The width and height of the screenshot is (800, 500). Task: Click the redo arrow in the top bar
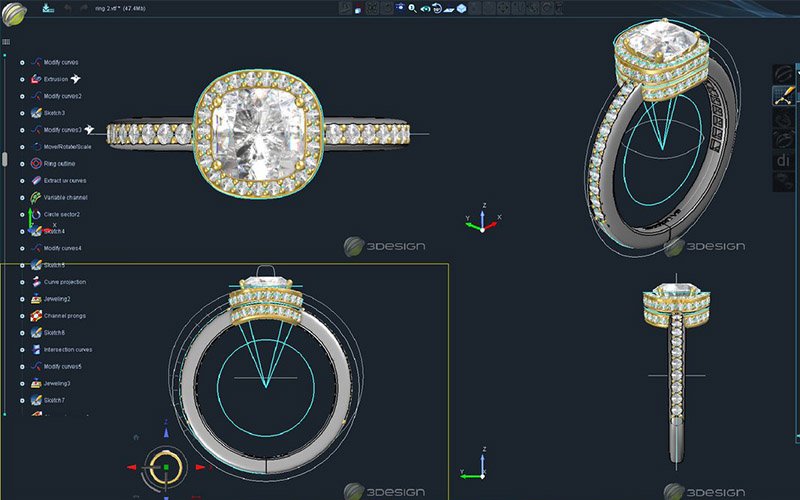pyautogui.click(x=82, y=8)
